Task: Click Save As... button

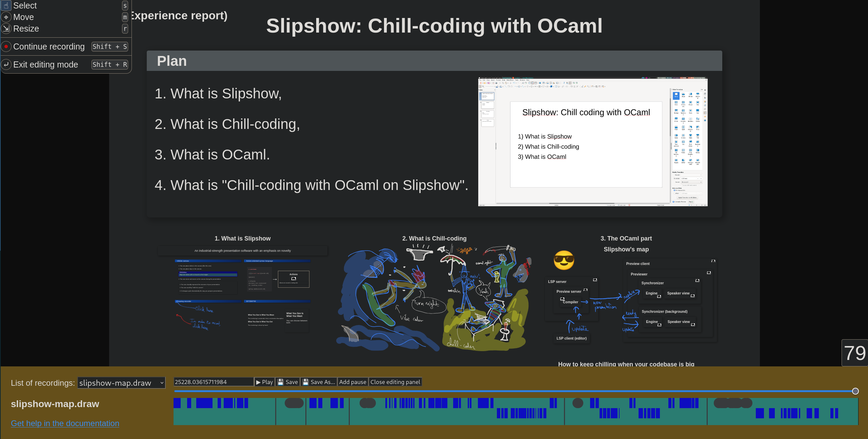Action: [x=319, y=382]
